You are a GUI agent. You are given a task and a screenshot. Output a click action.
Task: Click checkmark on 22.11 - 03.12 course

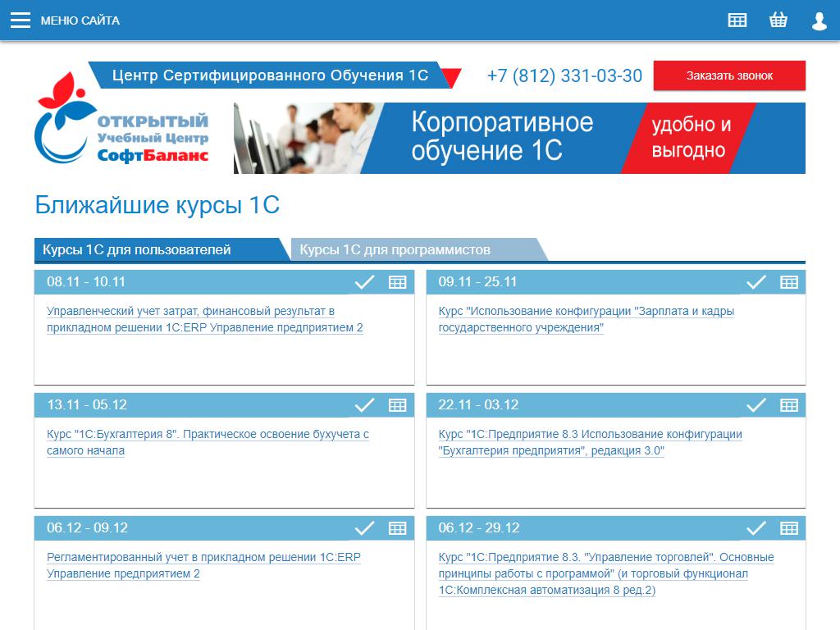(x=756, y=405)
